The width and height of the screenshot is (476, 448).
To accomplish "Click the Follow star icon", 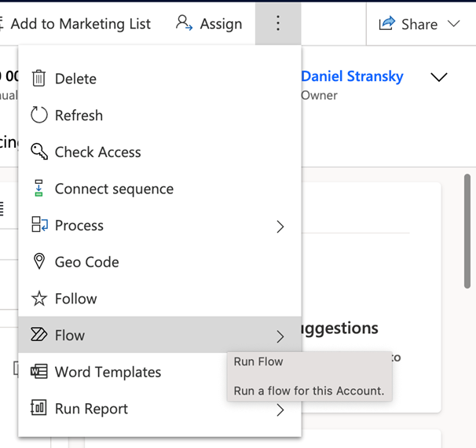I will coord(38,299).
